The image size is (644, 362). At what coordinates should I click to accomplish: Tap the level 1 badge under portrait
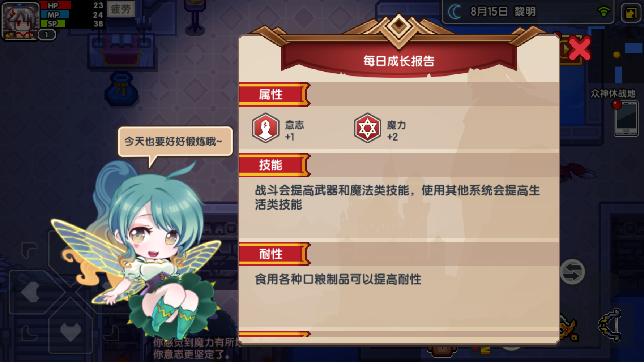tap(47, 35)
